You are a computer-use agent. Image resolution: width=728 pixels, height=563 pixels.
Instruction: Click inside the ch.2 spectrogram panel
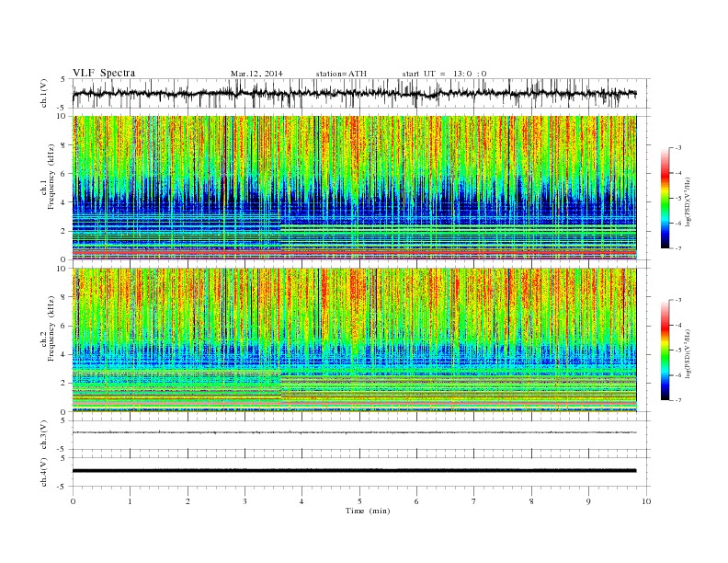pyautogui.click(x=354, y=340)
